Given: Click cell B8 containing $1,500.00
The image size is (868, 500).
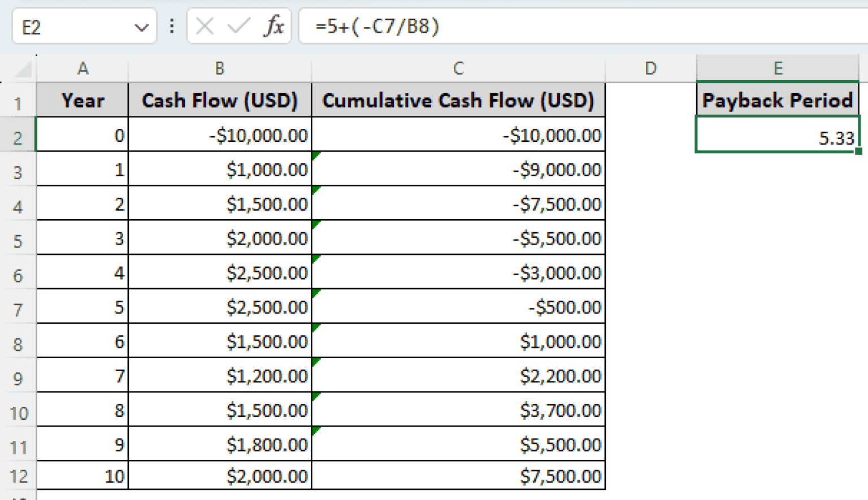Looking at the screenshot, I should point(220,341).
